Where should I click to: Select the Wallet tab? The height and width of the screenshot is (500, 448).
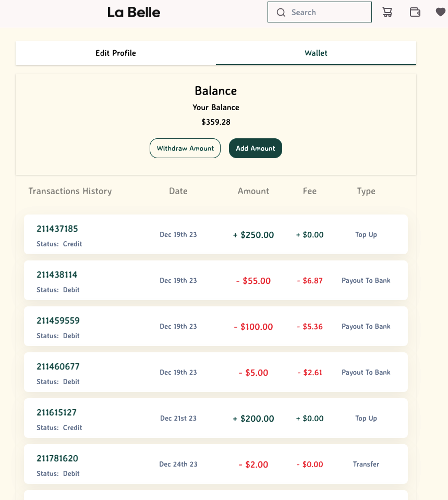pos(316,53)
